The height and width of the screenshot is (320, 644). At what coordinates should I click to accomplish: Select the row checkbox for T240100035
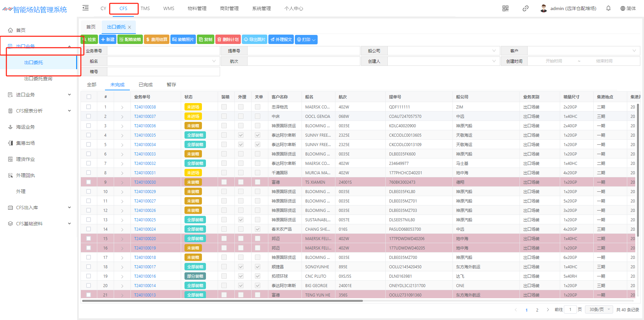click(x=89, y=135)
